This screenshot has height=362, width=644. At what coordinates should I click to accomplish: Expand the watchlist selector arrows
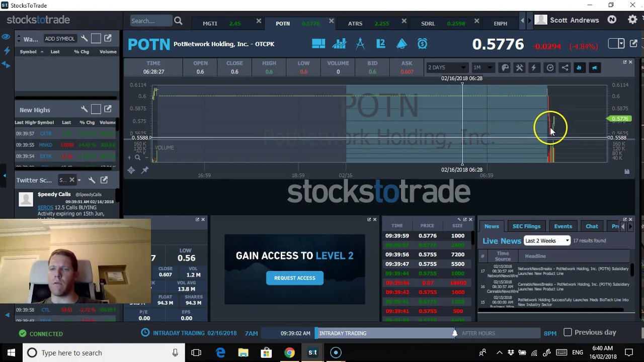(19, 39)
